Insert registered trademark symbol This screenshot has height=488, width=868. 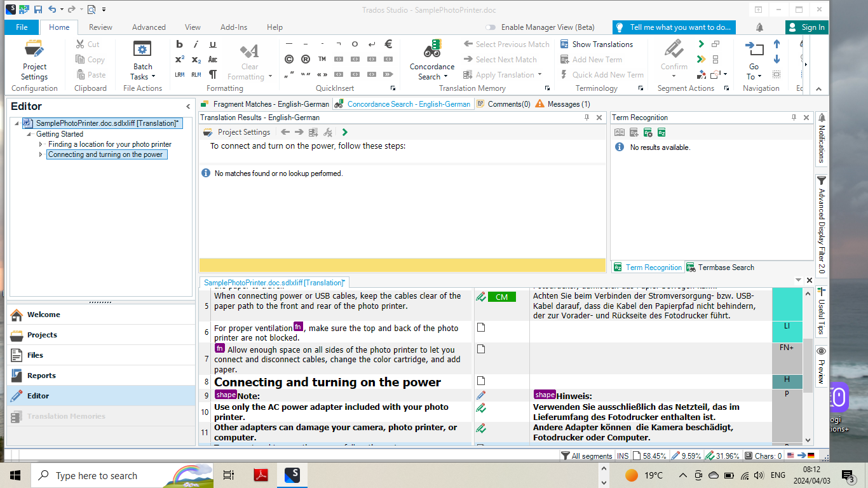click(306, 60)
